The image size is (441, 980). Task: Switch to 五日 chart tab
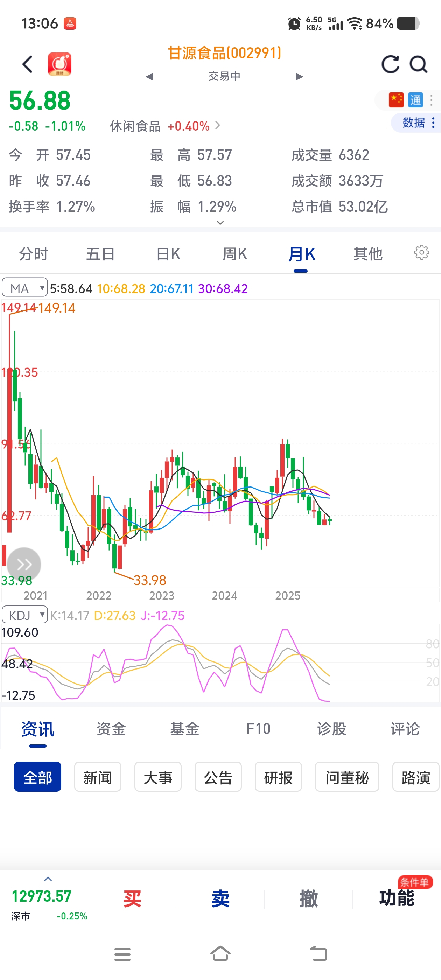[x=100, y=254]
